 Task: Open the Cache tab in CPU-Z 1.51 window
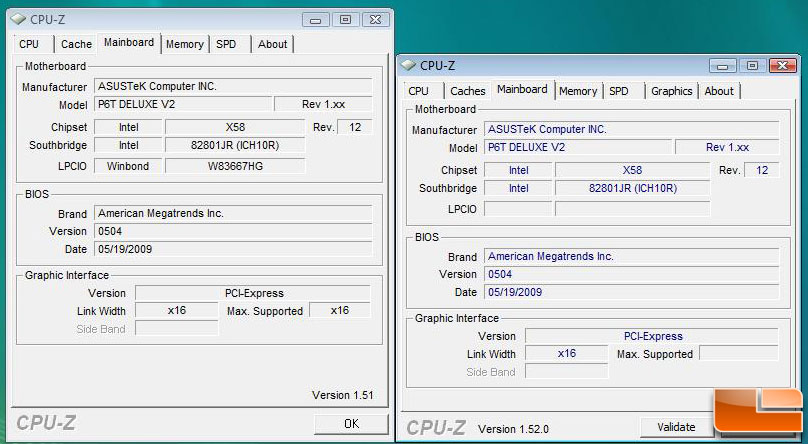coord(76,44)
